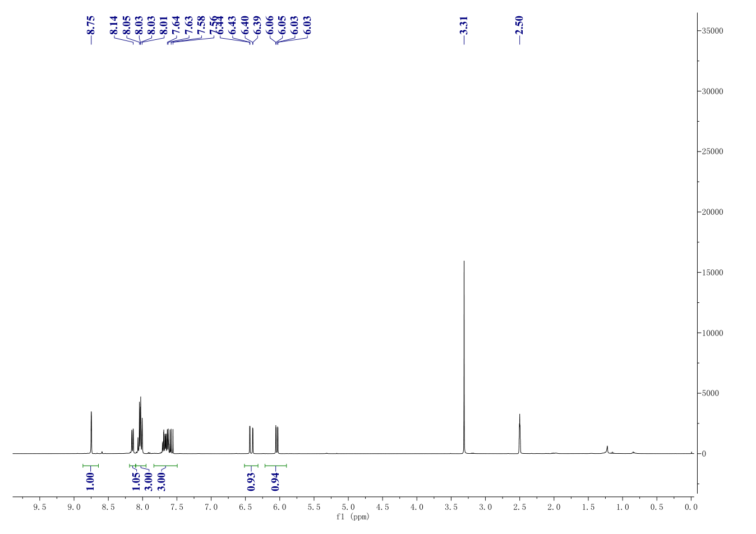
Task: Click the tallest spectrum peak near 3.31 ppm
Action: 464,357
